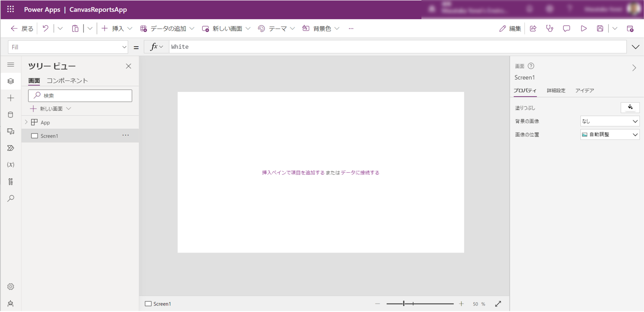
Task: Preview the app with play icon
Action: coord(584,29)
